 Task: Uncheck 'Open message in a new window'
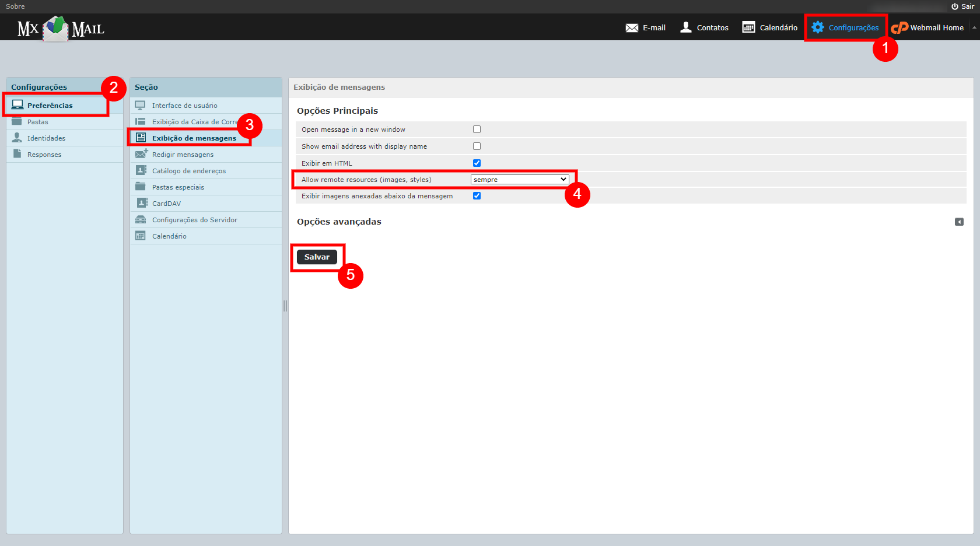coord(477,129)
